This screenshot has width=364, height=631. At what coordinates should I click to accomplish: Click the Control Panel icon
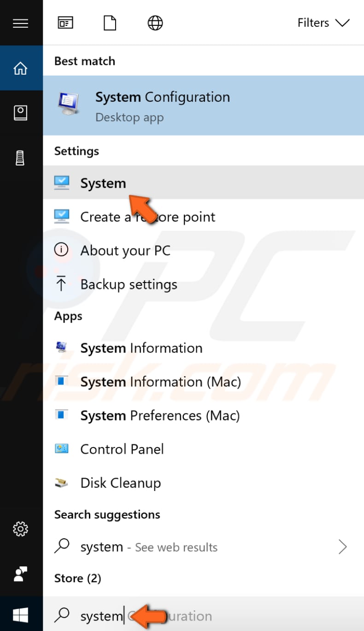coord(64,449)
